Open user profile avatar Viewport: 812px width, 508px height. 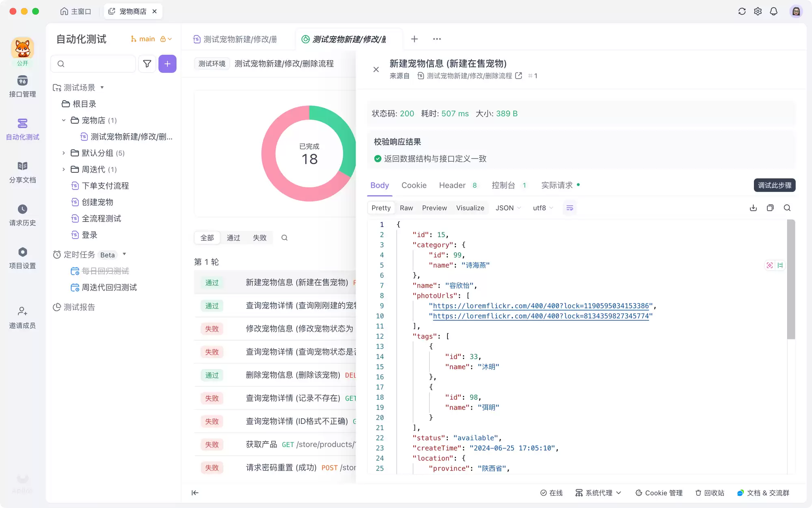click(x=796, y=11)
